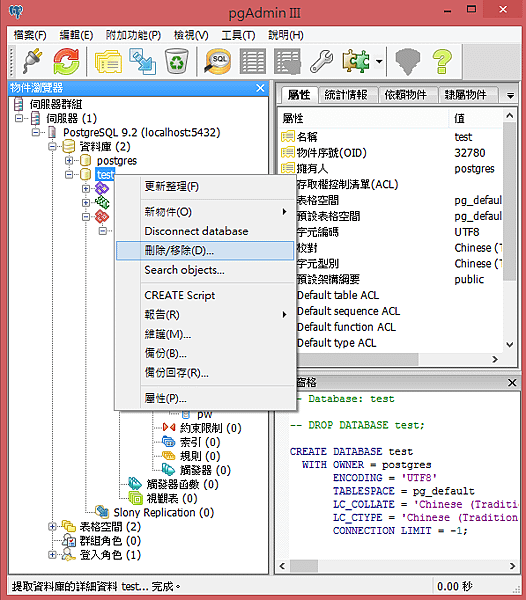The image size is (526, 600).
Task: Select the postgres database node
Action: [117, 161]
